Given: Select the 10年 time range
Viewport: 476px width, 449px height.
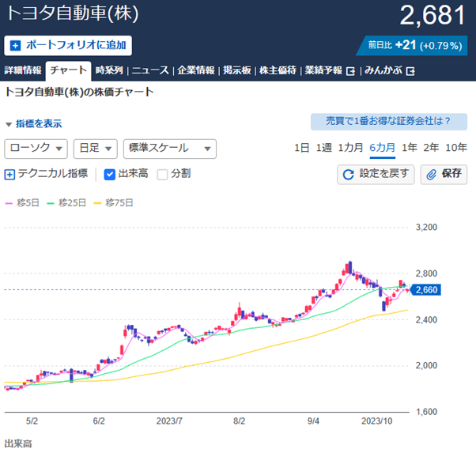Looking at the screenshot, I should click(456, 148).
